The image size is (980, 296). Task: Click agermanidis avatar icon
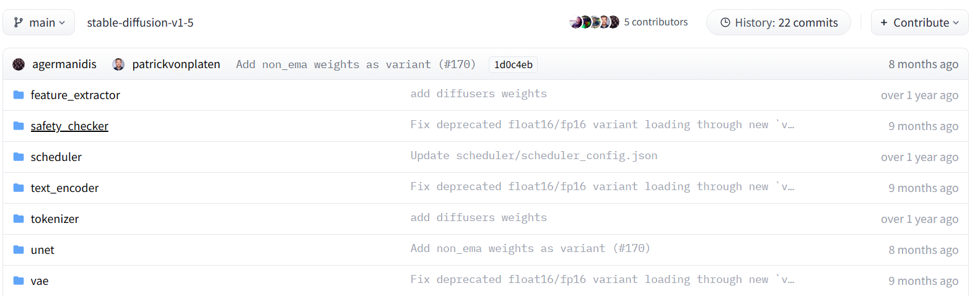point(19,64)
